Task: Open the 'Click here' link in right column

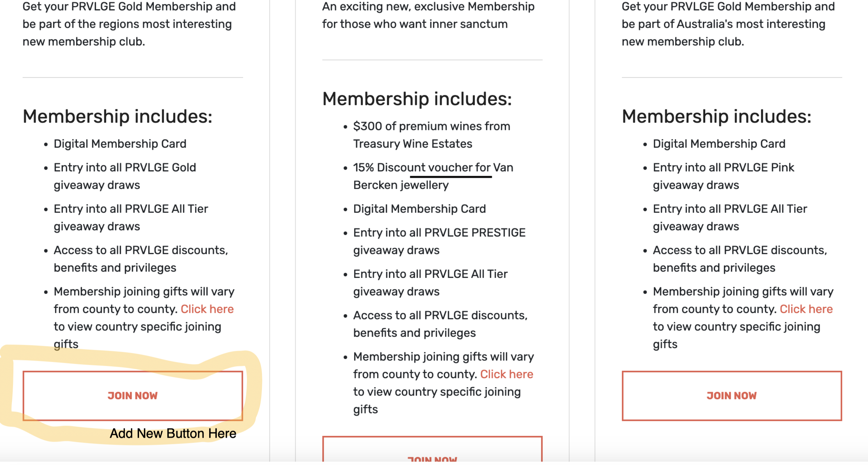Action: coord(806,309)
